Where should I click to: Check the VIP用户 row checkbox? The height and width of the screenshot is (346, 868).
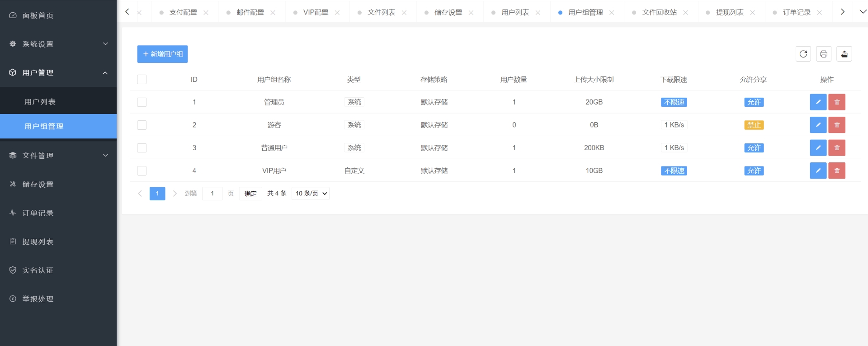[142, 171]
